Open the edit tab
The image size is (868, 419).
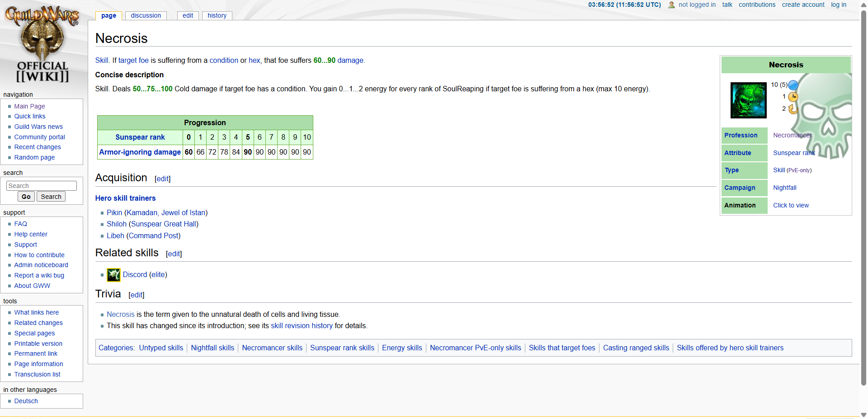[188, 15]
